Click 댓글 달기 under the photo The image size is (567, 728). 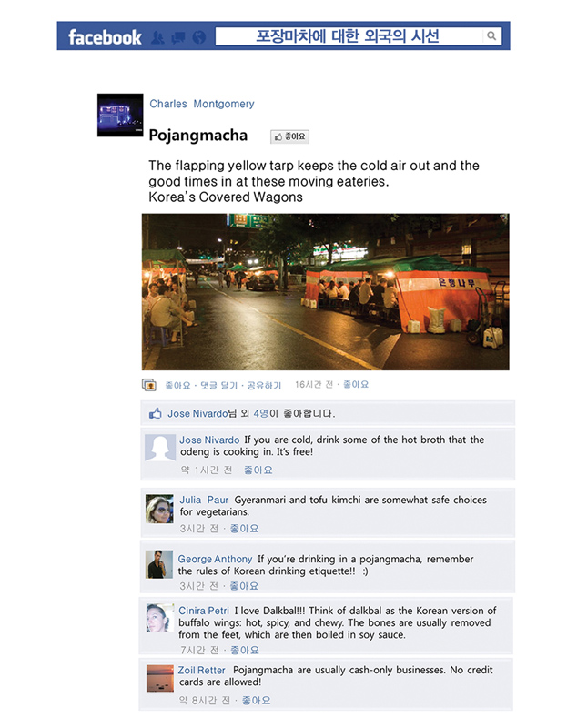218,385
